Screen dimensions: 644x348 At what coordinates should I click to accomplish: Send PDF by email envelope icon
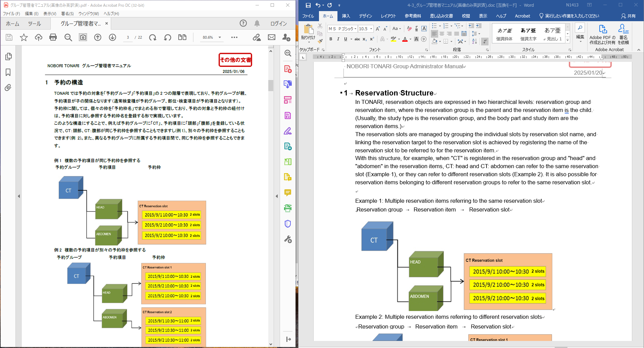(272, 37)
